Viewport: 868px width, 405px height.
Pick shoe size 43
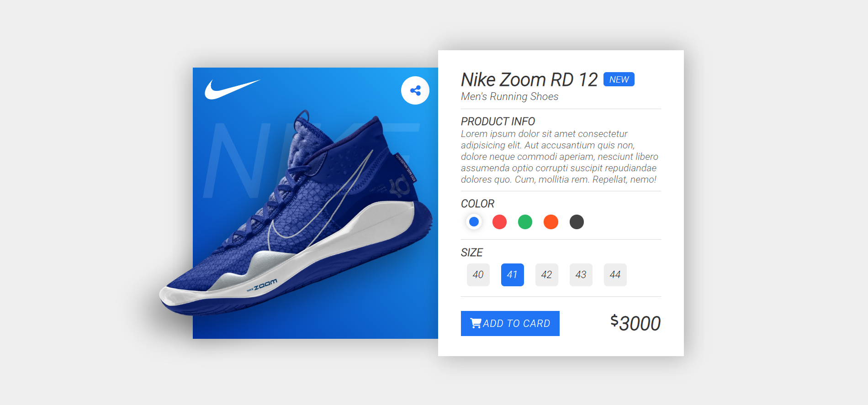581,275
